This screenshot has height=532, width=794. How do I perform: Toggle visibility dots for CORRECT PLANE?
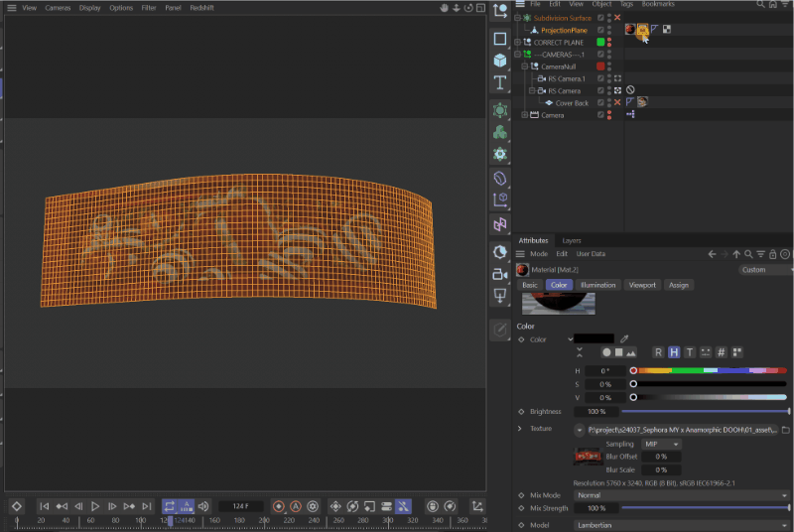[609, 42]
